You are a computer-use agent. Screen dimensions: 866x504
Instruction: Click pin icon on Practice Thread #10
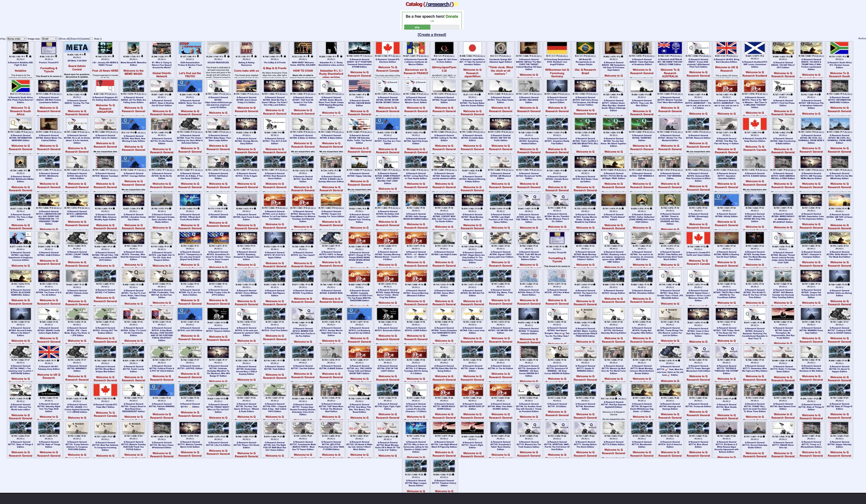[56, 56]
